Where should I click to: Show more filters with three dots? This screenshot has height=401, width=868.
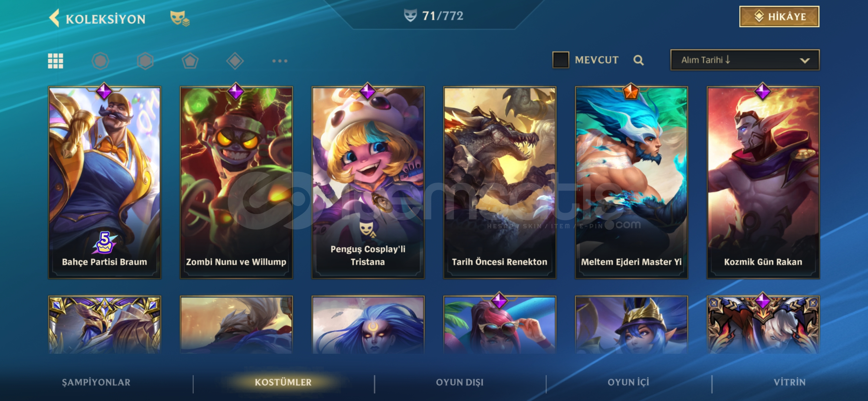click(280, 61)
